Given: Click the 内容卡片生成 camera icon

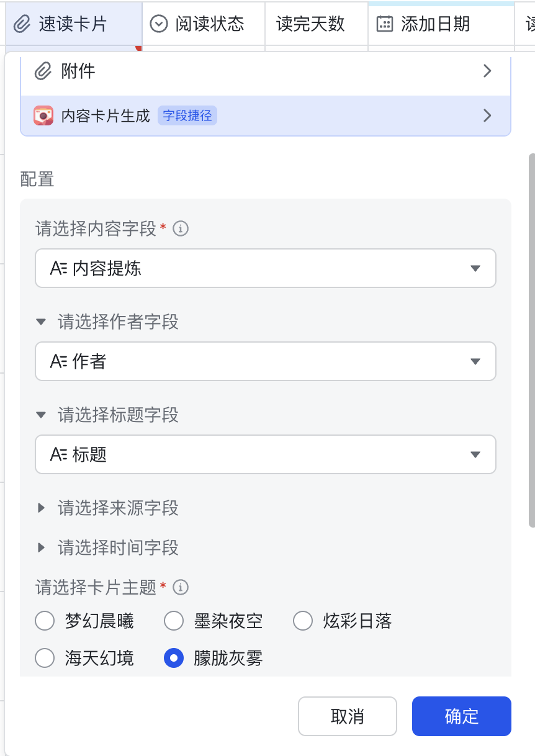Looking at the screenshot, I should click(x=43, y=115).
